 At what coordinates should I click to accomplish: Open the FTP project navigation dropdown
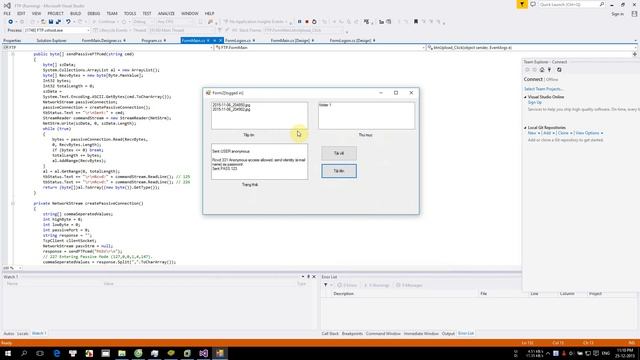click(x=107, y=48)
